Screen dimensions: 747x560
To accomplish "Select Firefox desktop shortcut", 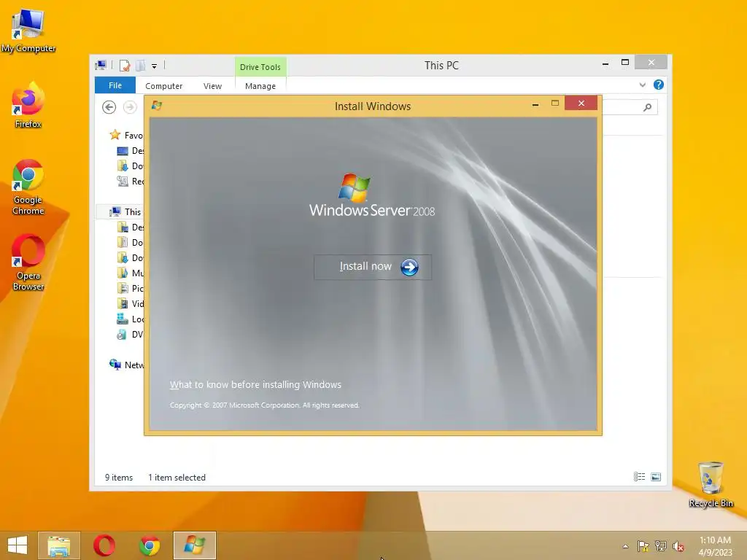I will 28,105.
